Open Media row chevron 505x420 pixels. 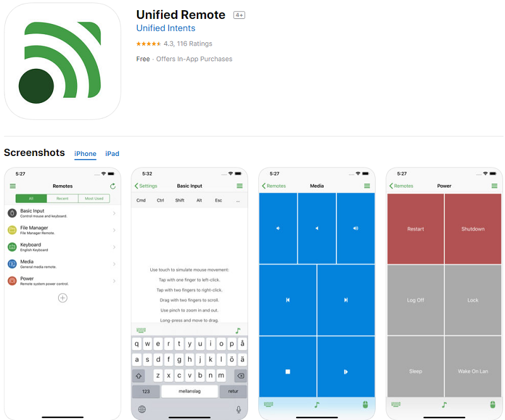tap(114, 263)
